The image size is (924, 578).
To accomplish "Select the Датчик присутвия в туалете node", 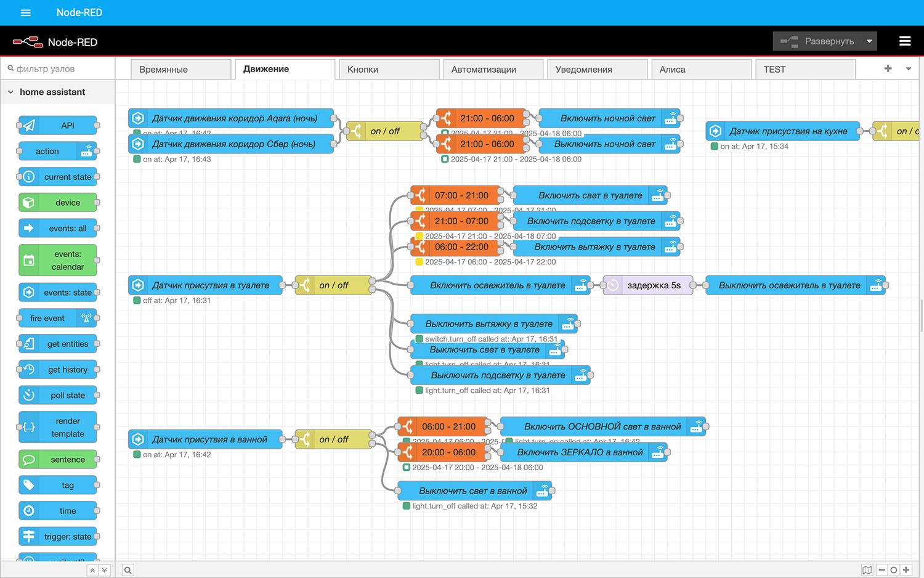I will [205, 285].
